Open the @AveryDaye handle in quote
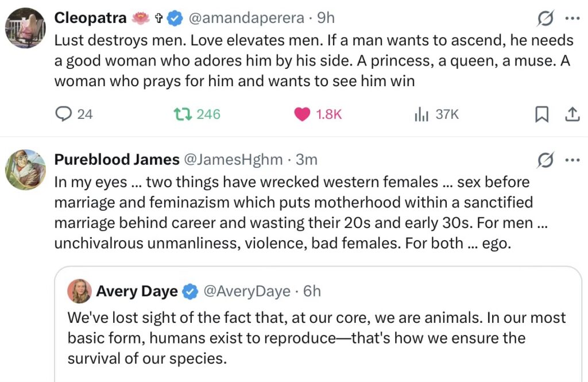Screen dimensions: 588x382 point(247,291)
